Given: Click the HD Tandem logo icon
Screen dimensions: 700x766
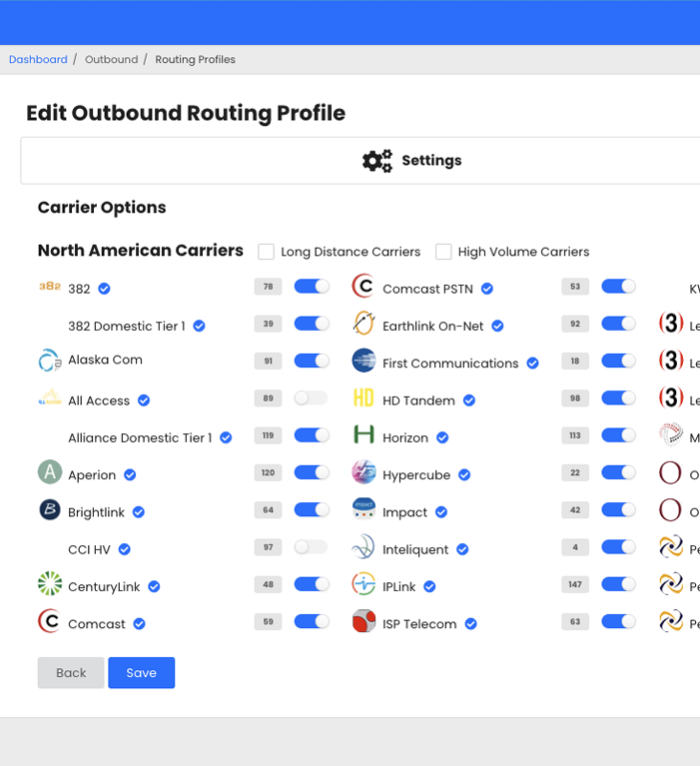Looking at the screenshot, I should [363, 397].
